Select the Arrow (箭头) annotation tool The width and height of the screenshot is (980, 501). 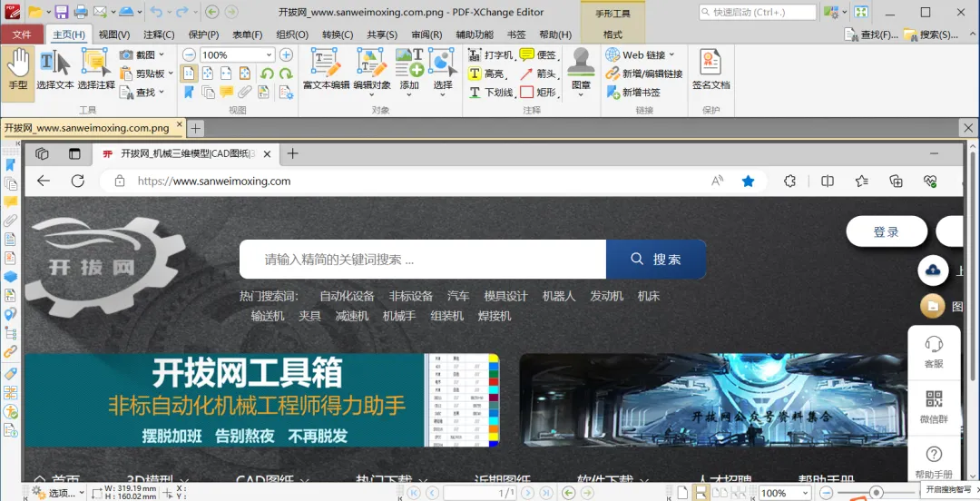[538, 74]
